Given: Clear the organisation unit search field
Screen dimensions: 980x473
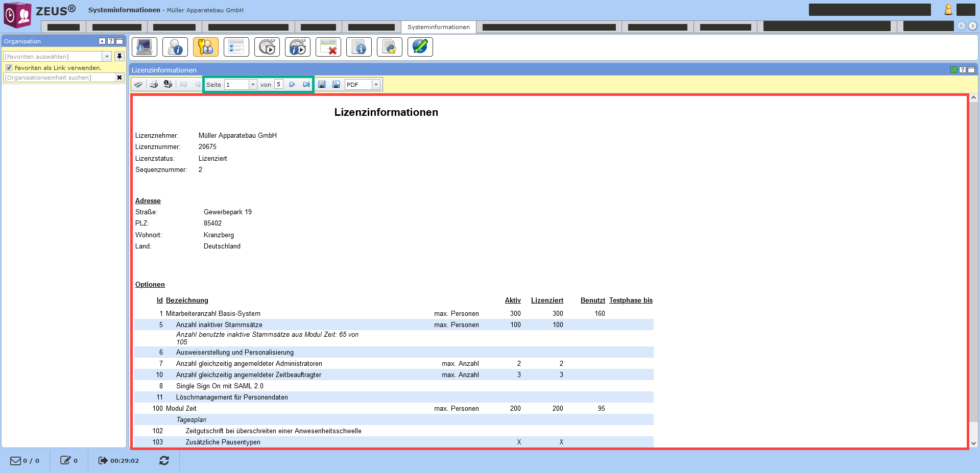Looking at the screenshot, I should pos(119,78).
